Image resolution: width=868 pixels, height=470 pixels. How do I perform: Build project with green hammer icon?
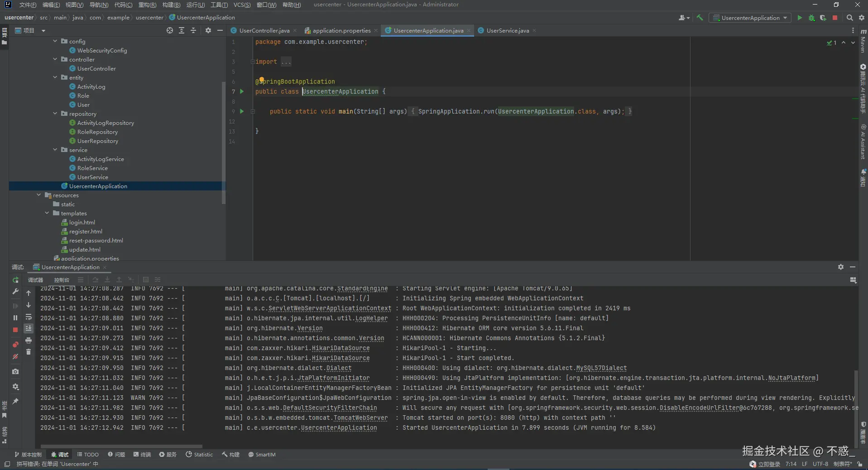tap(700, 18)
